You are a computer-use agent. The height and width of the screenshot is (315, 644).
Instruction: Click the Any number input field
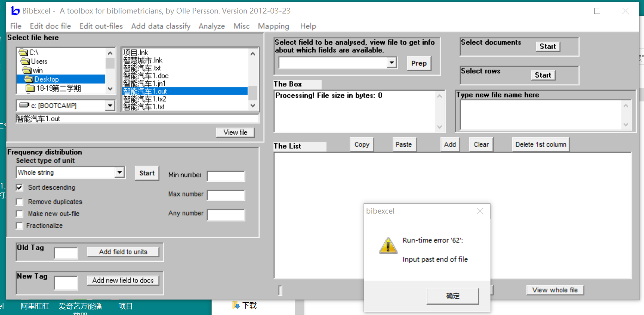(226, 215)
